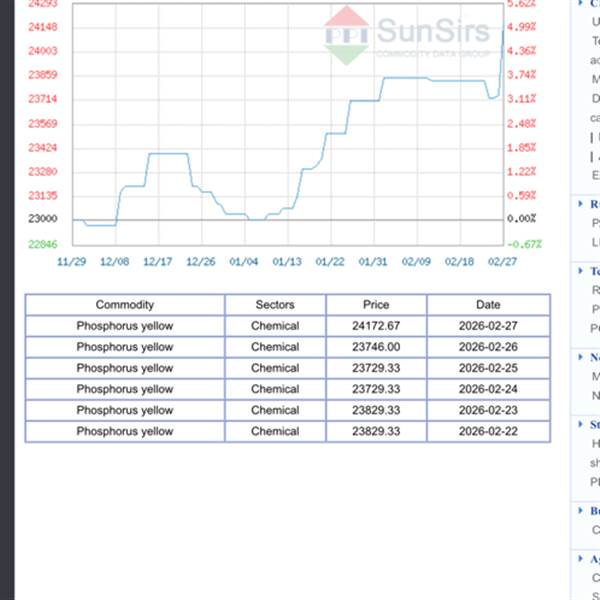This screenshot has width=600, height=600.
Task: Click the -0.67% percentage axis label
Action: pyautogui.click(x=524, y=244)
